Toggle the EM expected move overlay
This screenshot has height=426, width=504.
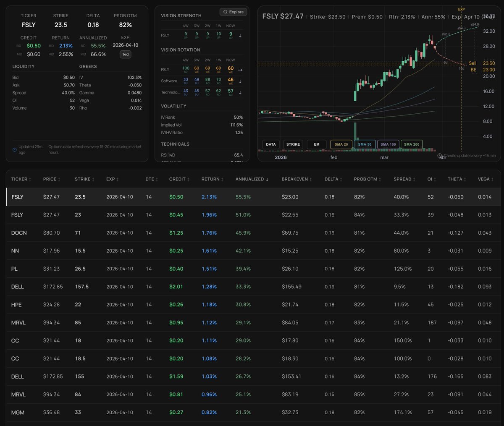coord(317,144)
